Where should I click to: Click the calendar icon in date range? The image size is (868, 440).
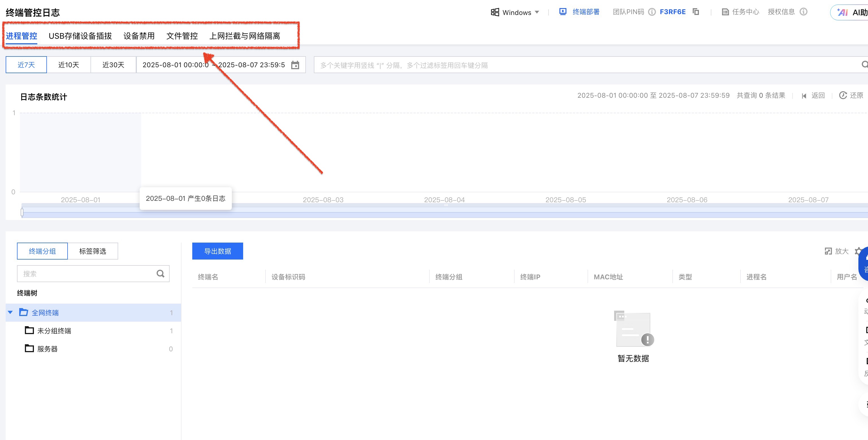coord(295,65)
